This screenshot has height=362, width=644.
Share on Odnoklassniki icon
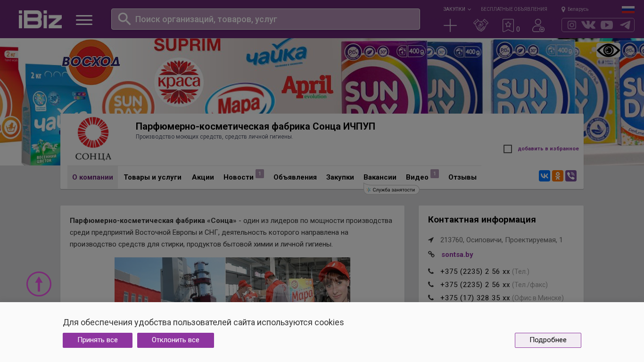click(x=558, y=176)
